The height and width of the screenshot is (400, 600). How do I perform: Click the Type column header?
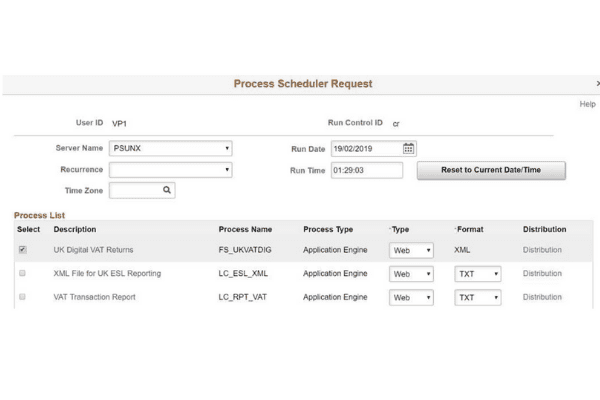click(400, 229)
